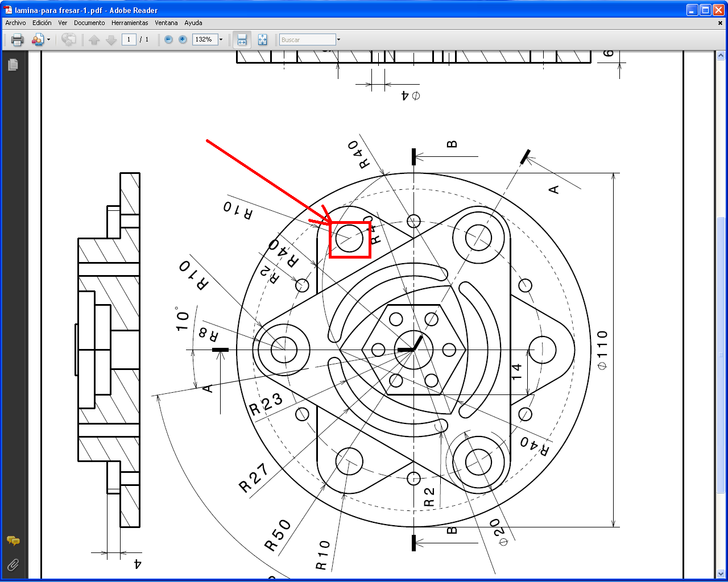Click the scroll up arrow
Viewport: 728px width, 582px height.
point(721,56)
